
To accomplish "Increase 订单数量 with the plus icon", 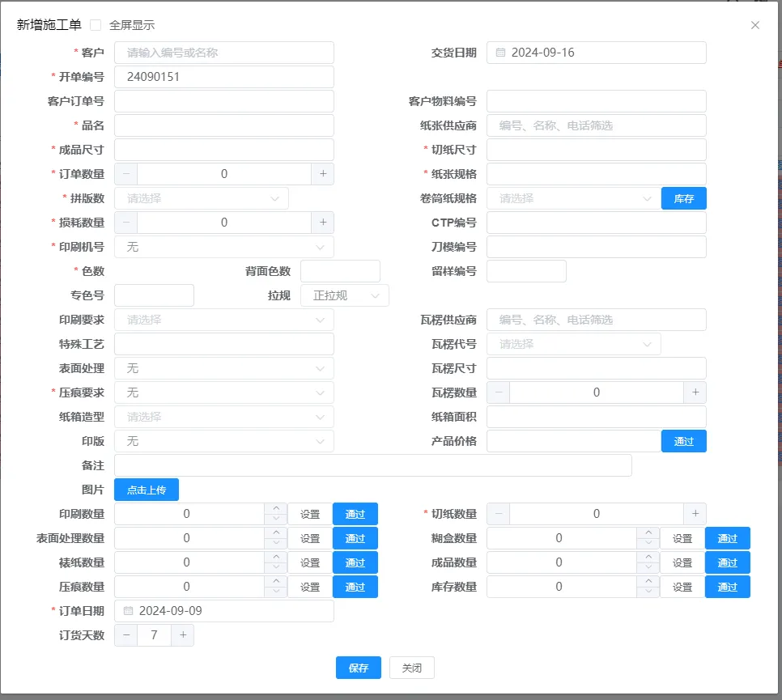I will point(323,173).
